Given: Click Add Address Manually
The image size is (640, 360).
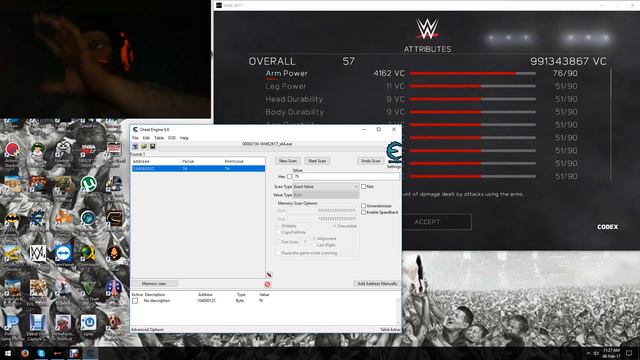Looking at the screenshot, I should [x=377, y=283].
